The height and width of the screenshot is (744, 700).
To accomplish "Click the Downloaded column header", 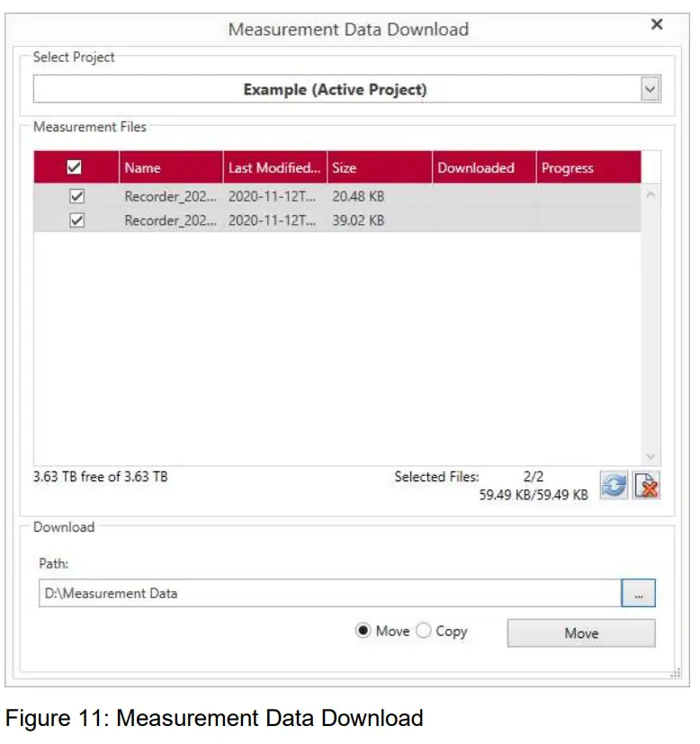I will tap(484, 167).
